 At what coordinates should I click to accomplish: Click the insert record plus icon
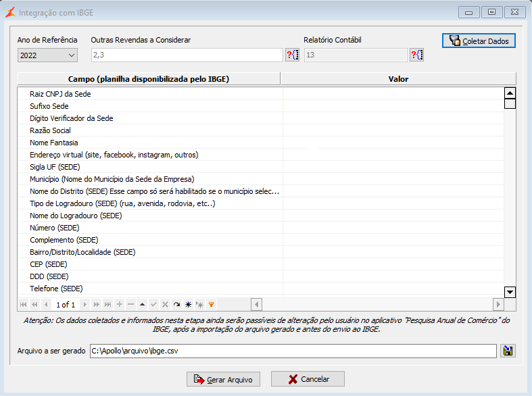tap(120, 305)
